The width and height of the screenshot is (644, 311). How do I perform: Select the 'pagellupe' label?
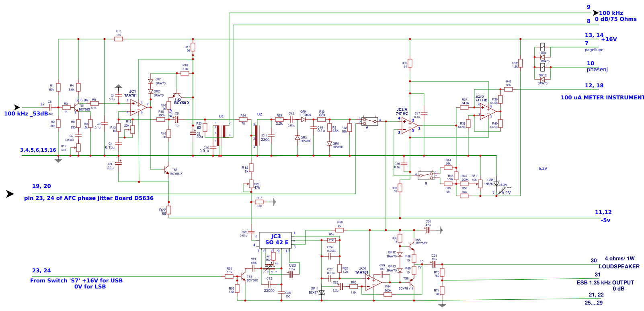[x=594, y=50]
